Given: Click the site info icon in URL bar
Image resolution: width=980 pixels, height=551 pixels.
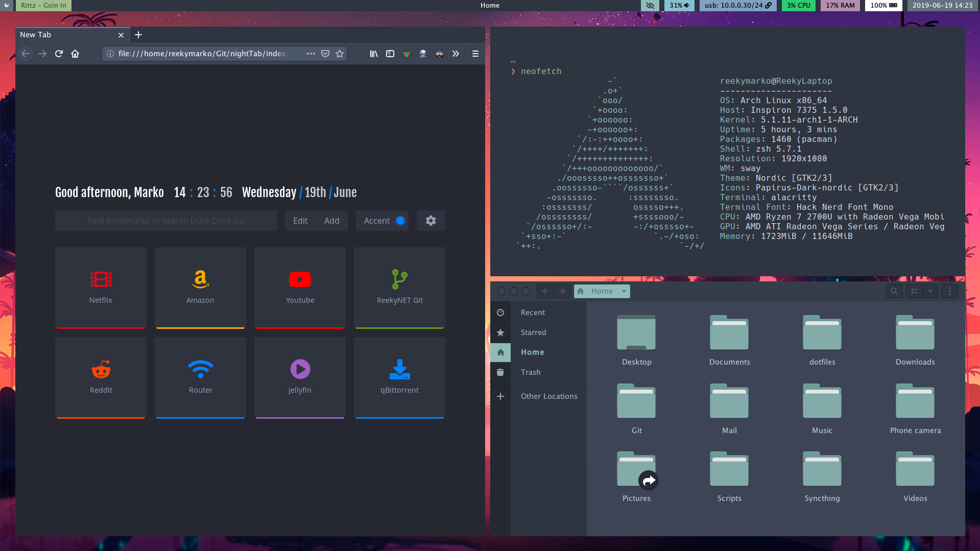Looking at the screenshot, I should [110, 54].
